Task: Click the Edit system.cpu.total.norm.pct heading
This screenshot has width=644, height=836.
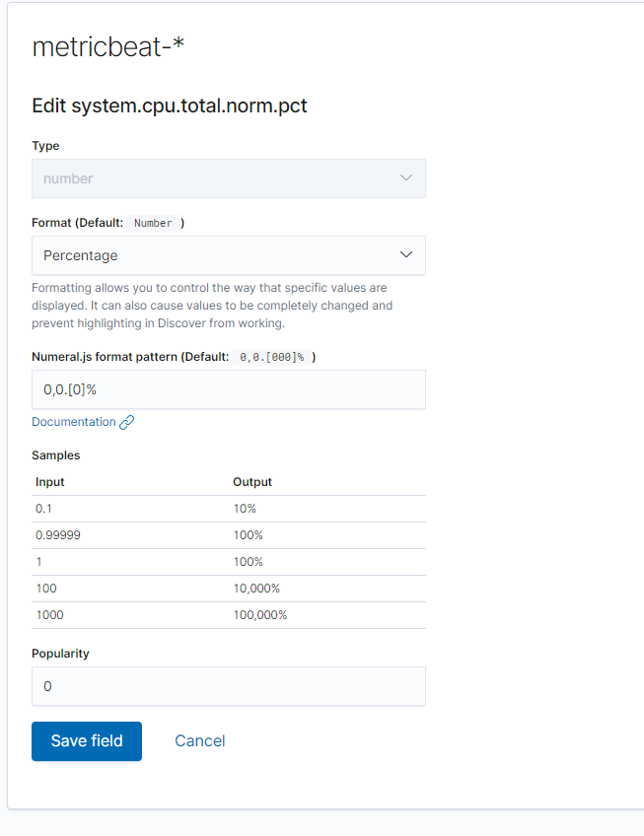Action: tap(170, 105)
